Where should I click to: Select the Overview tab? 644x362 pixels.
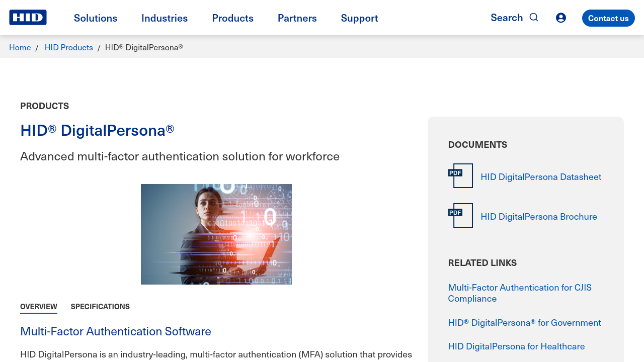pos(39,307)
